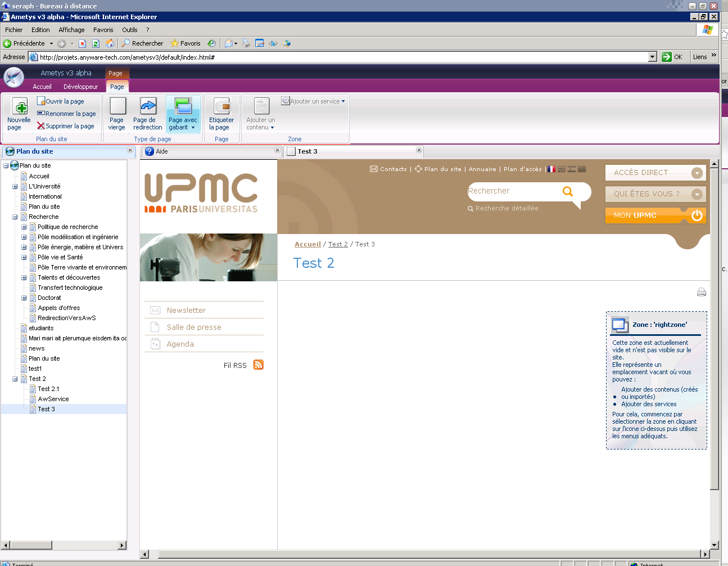
Task: Open the Affichage menu
Action: (71, 30)
